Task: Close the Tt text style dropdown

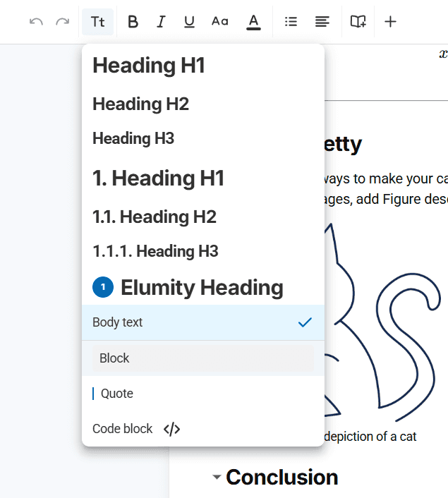Action: click(97, 22)
